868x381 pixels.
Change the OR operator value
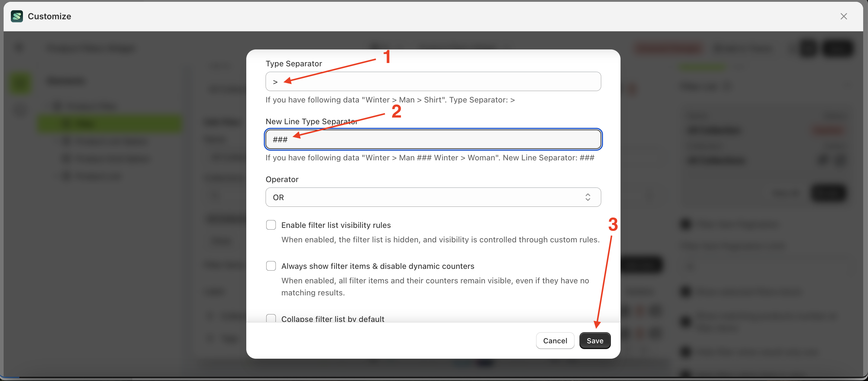tap(433, 197)
